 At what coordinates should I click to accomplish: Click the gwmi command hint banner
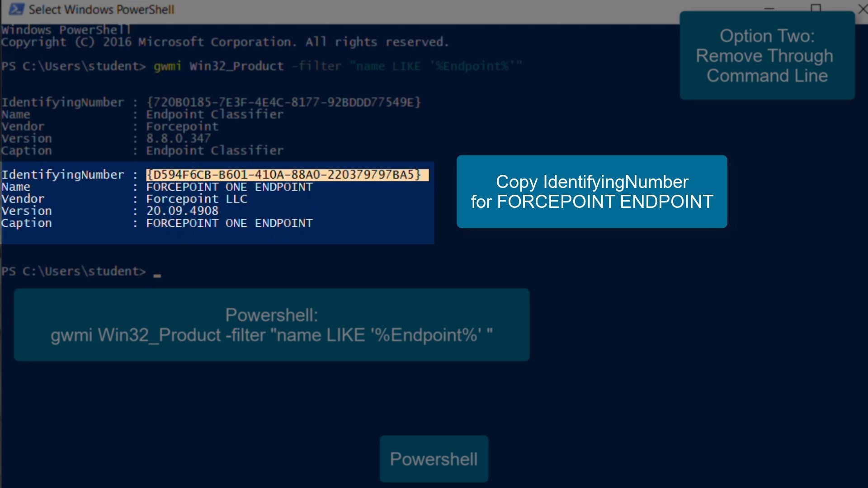pyautogui.click(x=271, y=325)
